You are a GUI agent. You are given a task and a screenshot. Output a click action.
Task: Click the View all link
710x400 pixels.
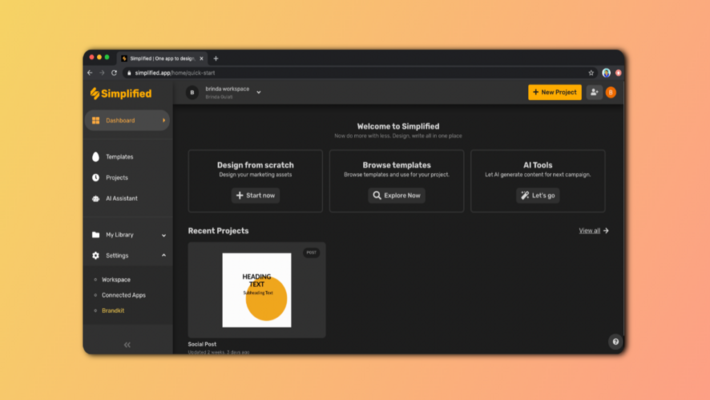(x=594, y=231)
